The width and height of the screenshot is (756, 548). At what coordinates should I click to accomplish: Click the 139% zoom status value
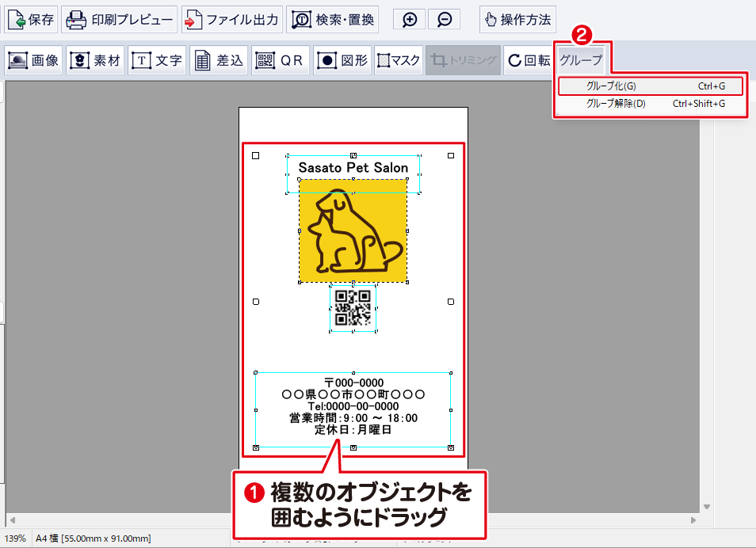[x=15, y=538]
